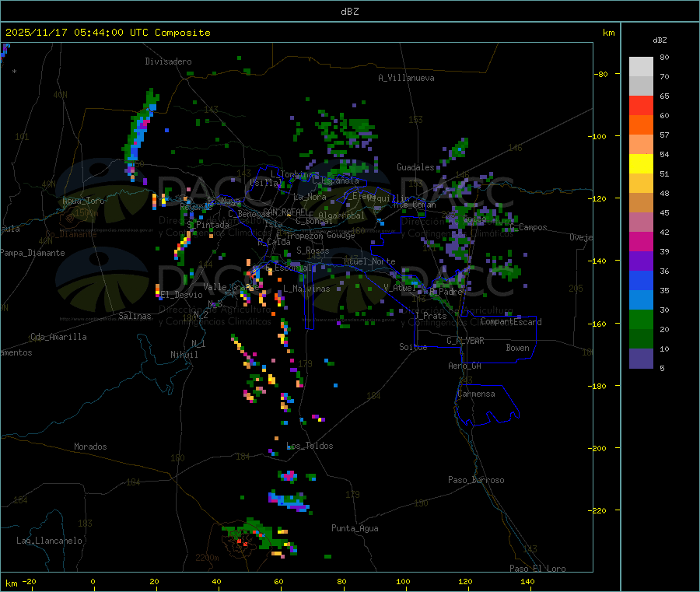
Task: Click the C_Campos map label
Action: coord(529,227)
